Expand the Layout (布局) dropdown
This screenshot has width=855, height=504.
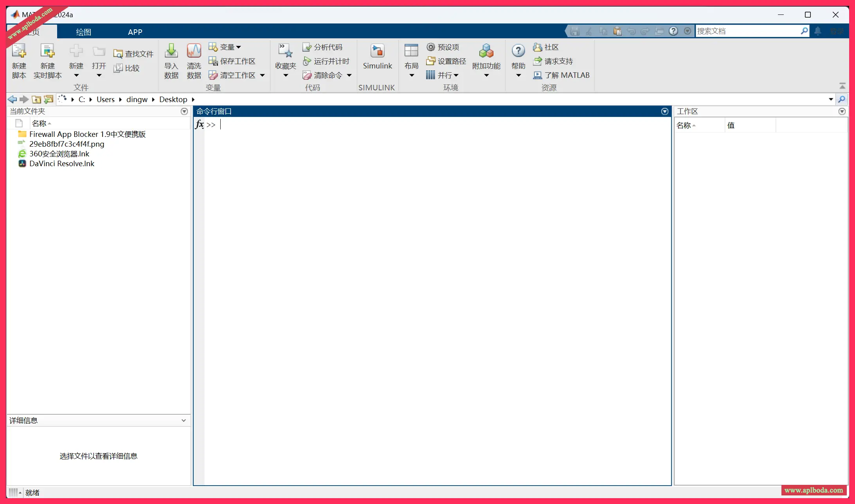[x=411, y=75]
